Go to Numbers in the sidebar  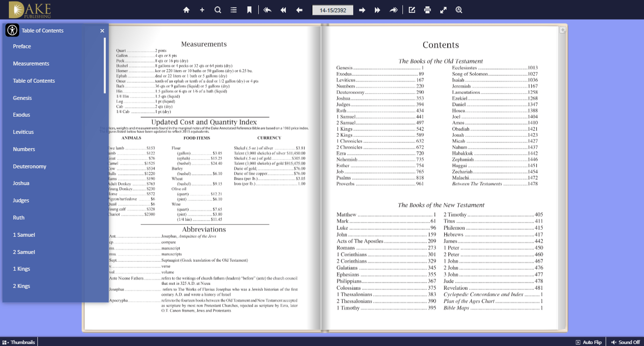click(x=24, y=149)
